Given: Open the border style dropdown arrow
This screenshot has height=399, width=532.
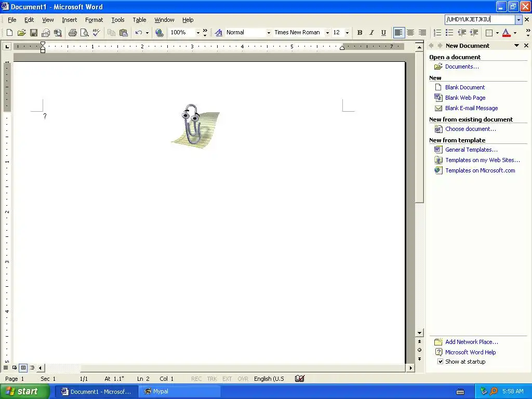Looking at the screenshot, I should (497, 33).
